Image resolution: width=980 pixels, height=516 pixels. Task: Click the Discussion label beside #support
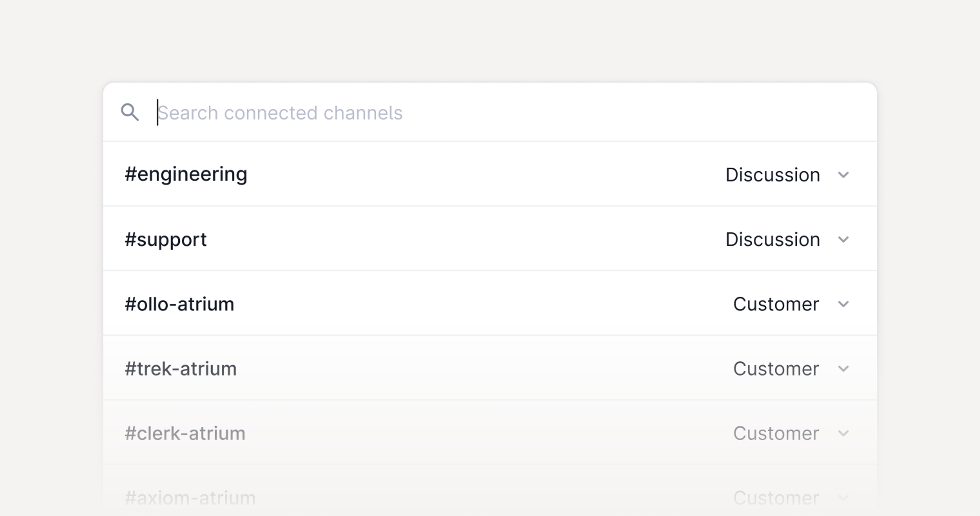(x=772, y=239)
